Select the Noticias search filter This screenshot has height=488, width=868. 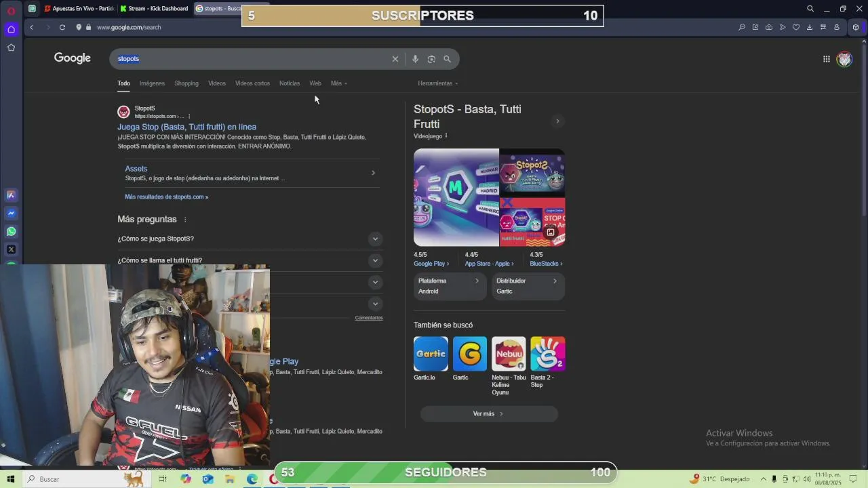point(290,83)
